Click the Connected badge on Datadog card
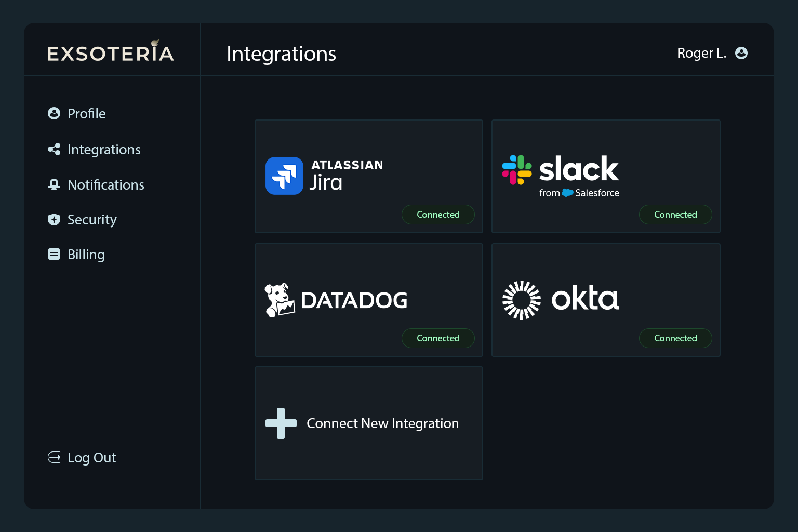The width and height of the screenshot is (798, 532). 438,338
